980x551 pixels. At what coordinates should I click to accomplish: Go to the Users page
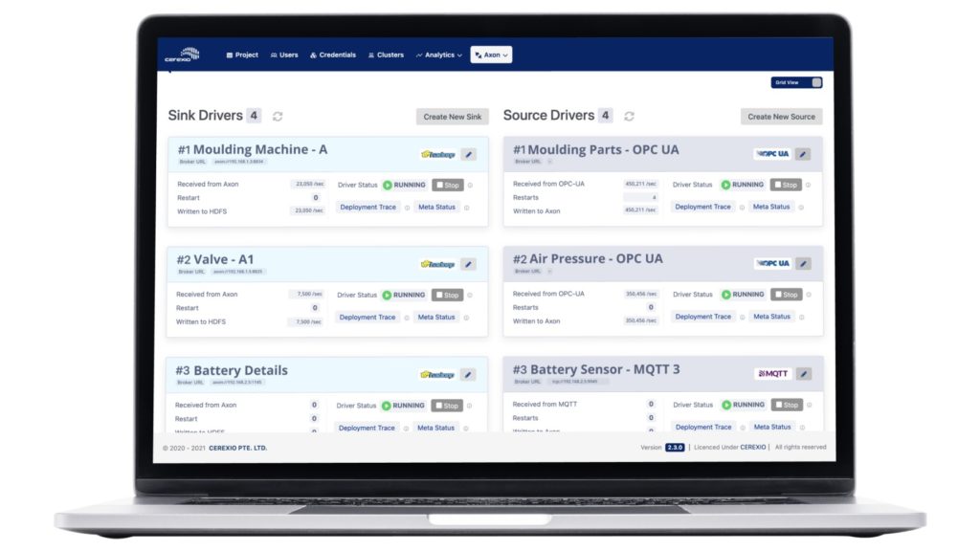tap(284, 55)
